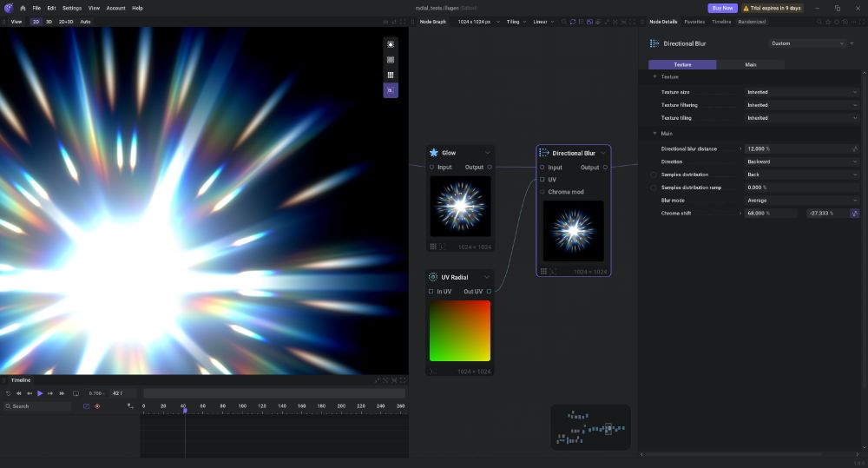Click the highlighted bottom icon in the viewport tool column
The height and width of the screenshot is (468, 868).
[391, 90]
